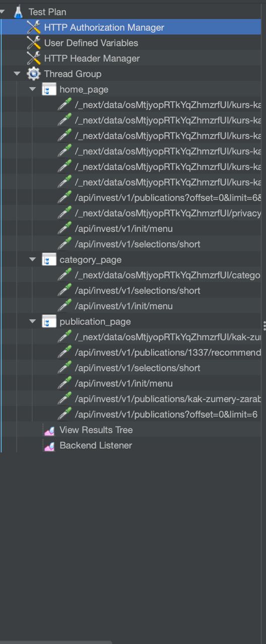The image size is (266, 644).
Task: Click pipette icon of the kak-zu _next/data request
Action: coord(64,337)
